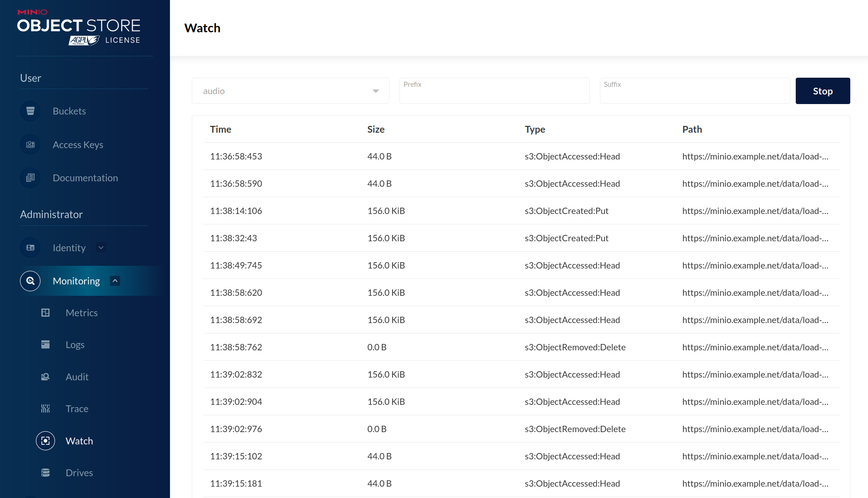Open the Drives page
The height and width of the screenshot is (498, 868).
pos(79,473)
